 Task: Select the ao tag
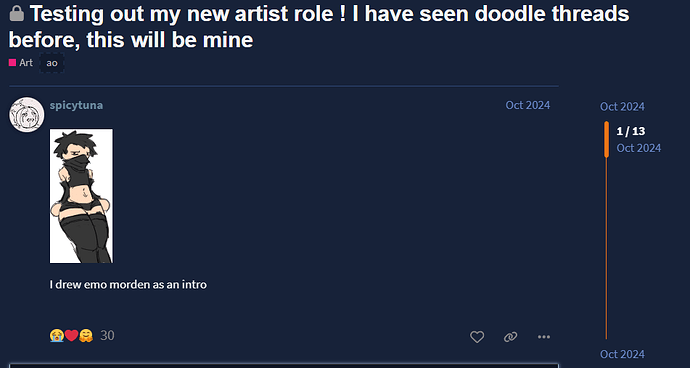coord(52,63)
